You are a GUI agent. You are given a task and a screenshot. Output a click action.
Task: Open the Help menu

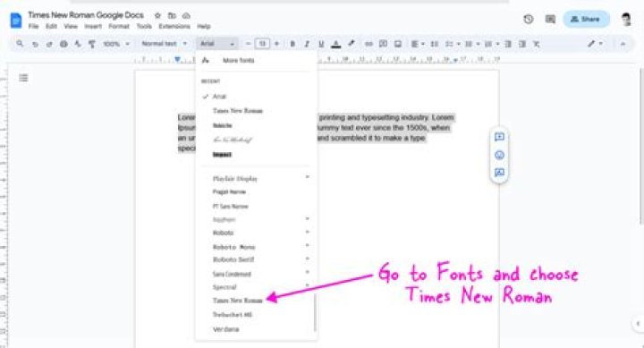(x=204, y=26)
